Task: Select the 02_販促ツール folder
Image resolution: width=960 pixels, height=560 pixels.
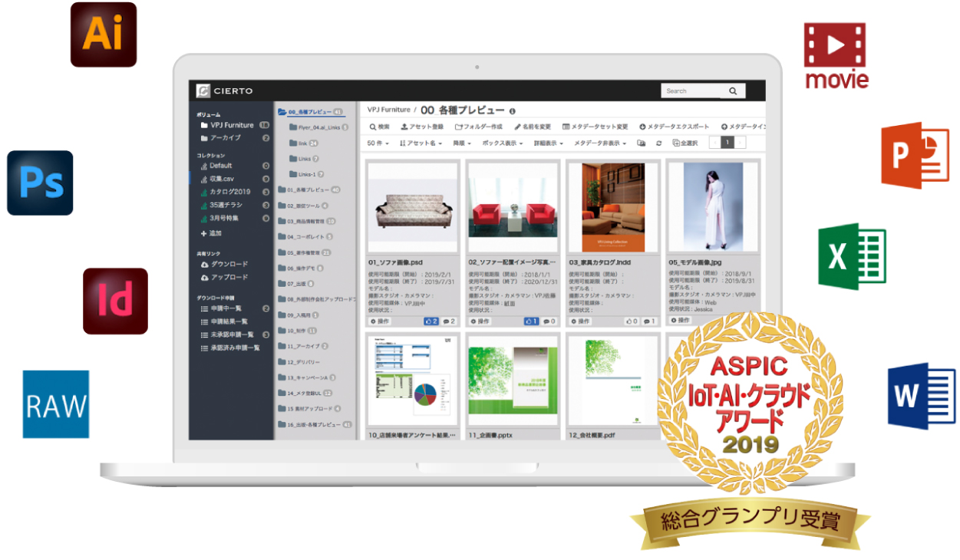Action: pyautogui.click(x=303, y=206)
